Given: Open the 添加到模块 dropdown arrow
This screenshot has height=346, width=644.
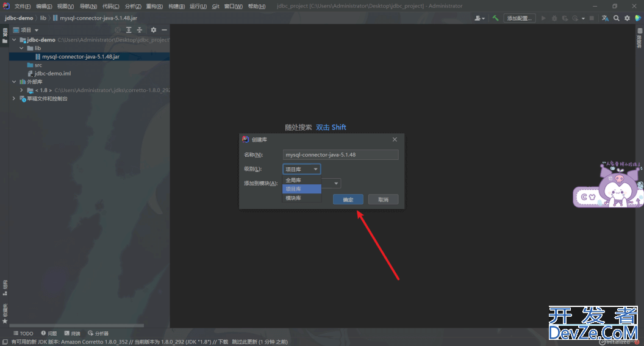Looking at the screenshot, I should 336,183.
